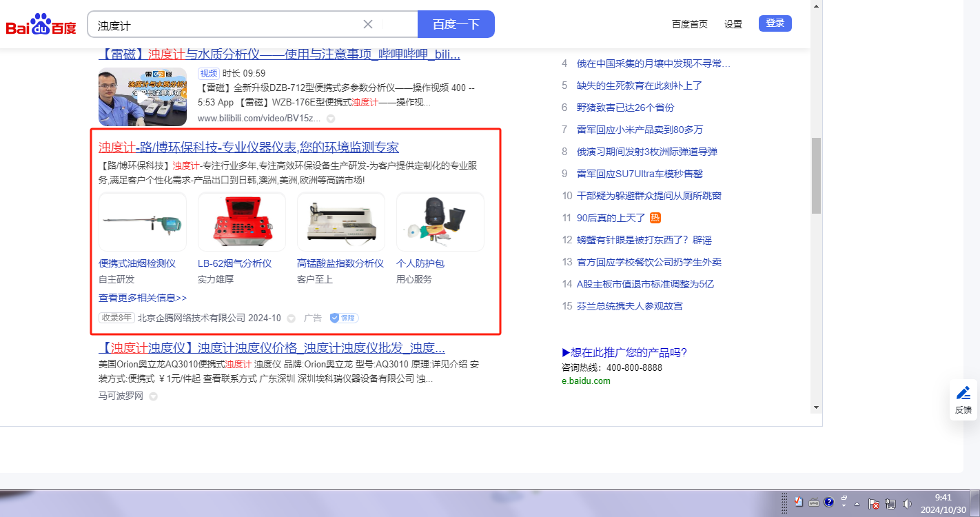Click the 高锰酸盐指数分析仪 product image
The height and width of the screenshot is (517, 980).
click(x=341, y=222)
